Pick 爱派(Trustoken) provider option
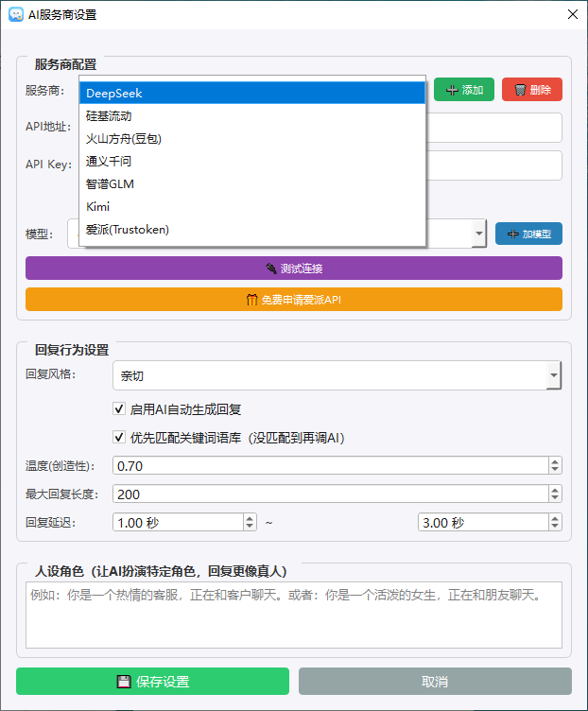588x711 pixels. (252, 230)
